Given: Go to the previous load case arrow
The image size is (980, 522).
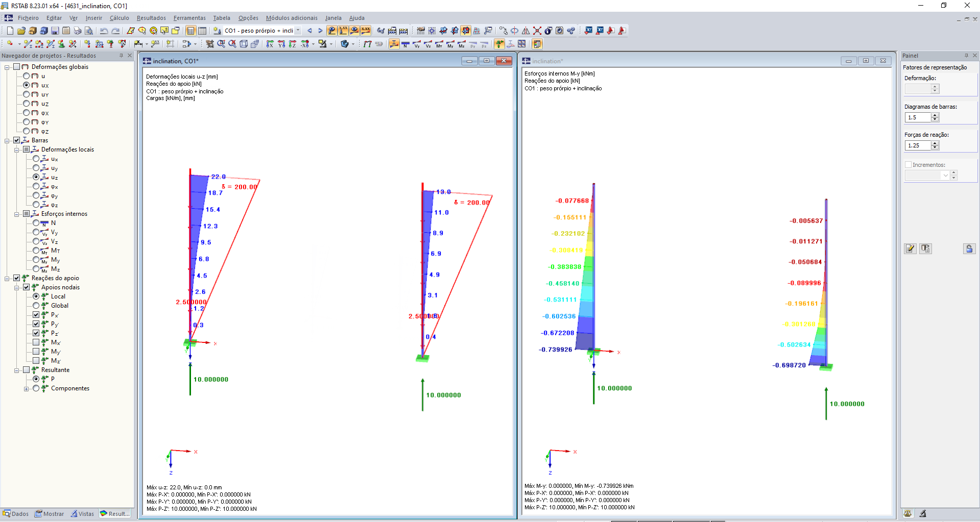Looking at the screenshot, I should click(309, 31).
